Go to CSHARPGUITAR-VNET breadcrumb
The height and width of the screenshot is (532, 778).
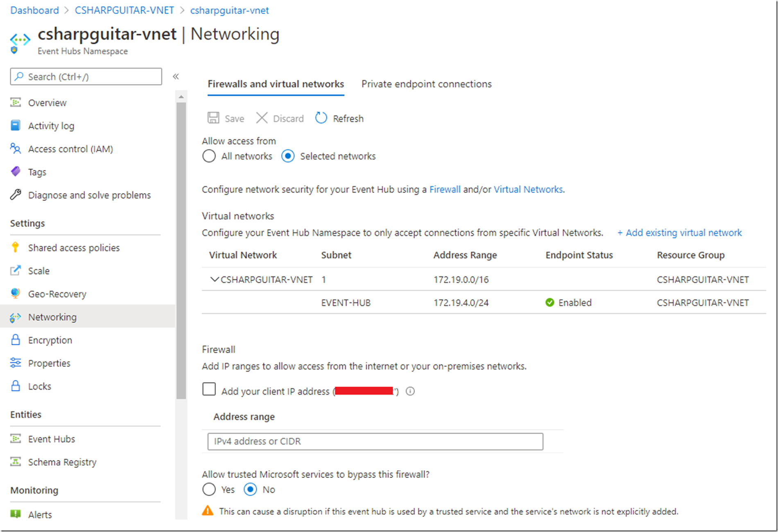pos(124,10)
